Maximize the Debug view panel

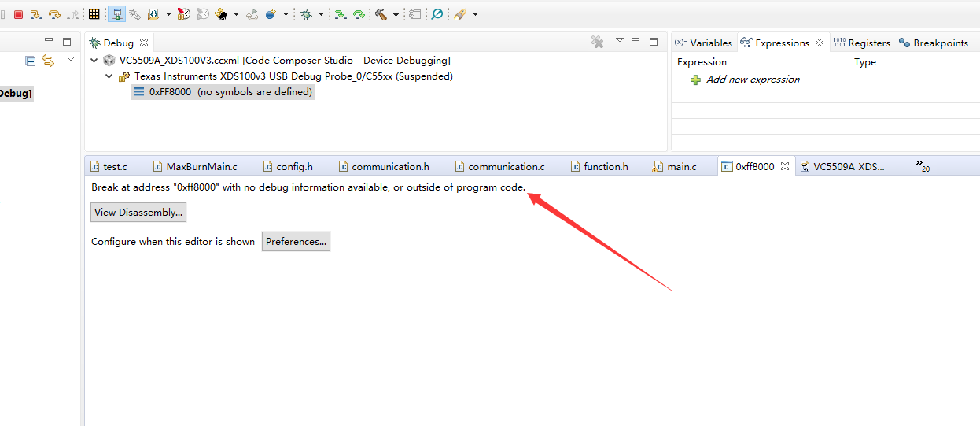click(654, 42)
